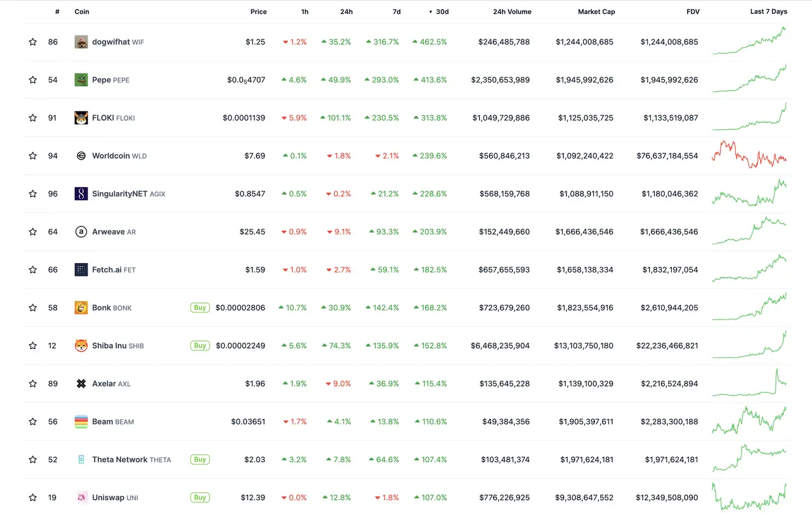Click the Worldcoin logo icon
The width and height of the screenshot is (812, 514).
tap(81, 156)
